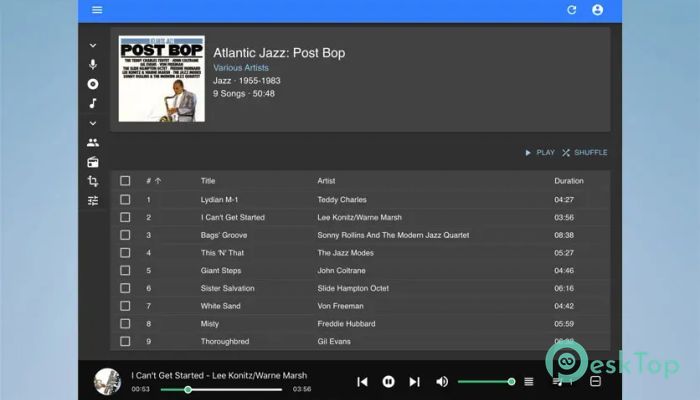The image size is (700, 400).
Task: Check the box for Bags' Groove
Action: [x=125, y=235]
